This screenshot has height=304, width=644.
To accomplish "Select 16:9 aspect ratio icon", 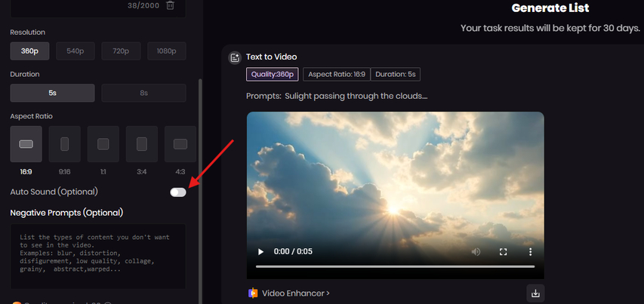I will point(26,144).
